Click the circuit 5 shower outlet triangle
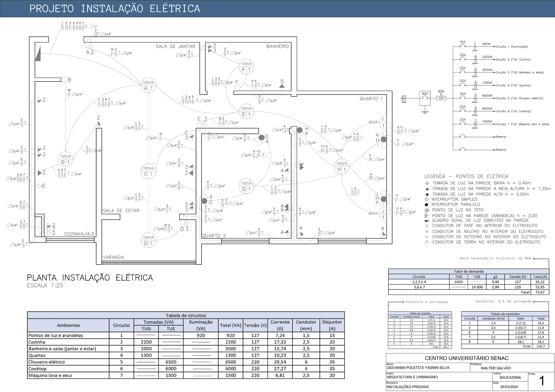 click(282, 86)
